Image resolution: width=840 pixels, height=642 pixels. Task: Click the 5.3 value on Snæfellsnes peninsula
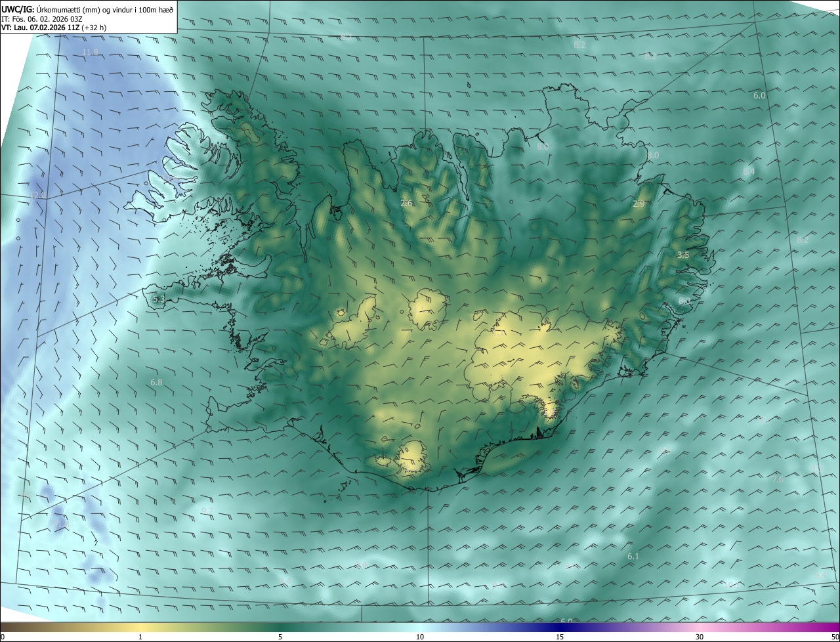(x=158, y=299)
